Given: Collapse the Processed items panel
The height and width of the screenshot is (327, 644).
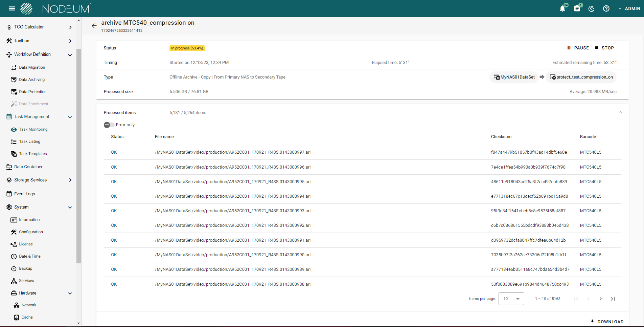Looking at the screenshot, I should [620, 112].
